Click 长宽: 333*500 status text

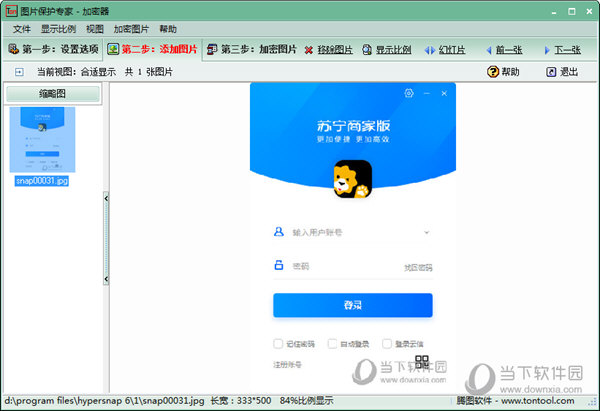[x=241, y=401]
